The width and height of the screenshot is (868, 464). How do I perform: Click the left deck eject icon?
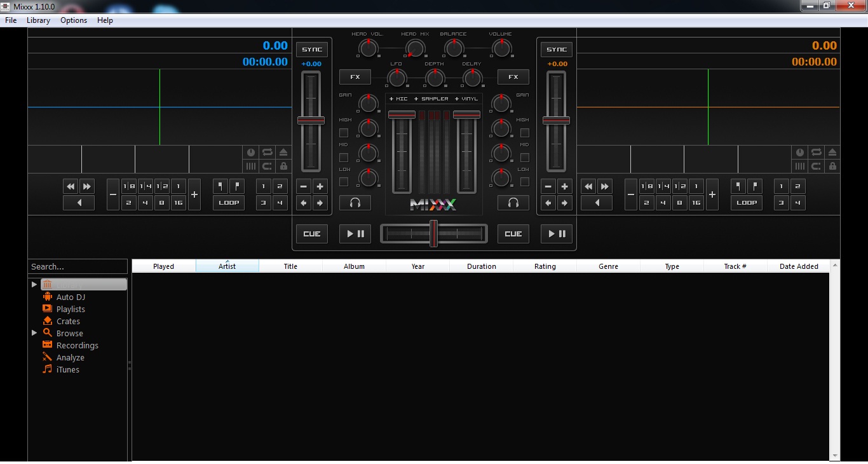point(283,153)
